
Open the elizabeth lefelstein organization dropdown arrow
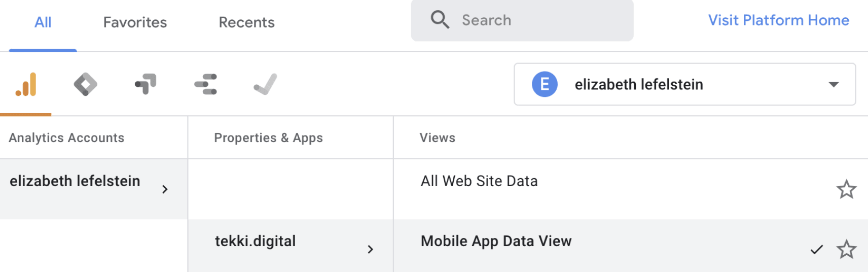[x=834, y=85]
